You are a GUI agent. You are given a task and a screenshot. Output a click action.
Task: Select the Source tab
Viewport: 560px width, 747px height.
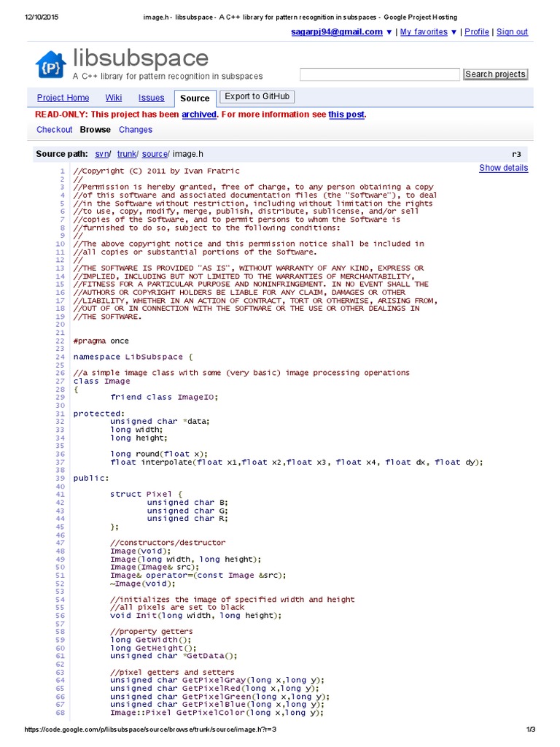pos(195,98)
